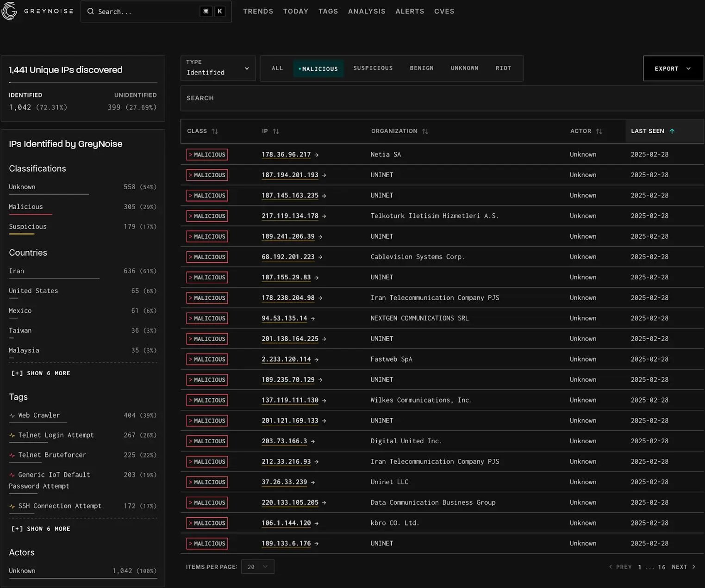Expand MALICIOUS row for 178.36.96.217
The image size is (705, 588).
coord(207,155)
